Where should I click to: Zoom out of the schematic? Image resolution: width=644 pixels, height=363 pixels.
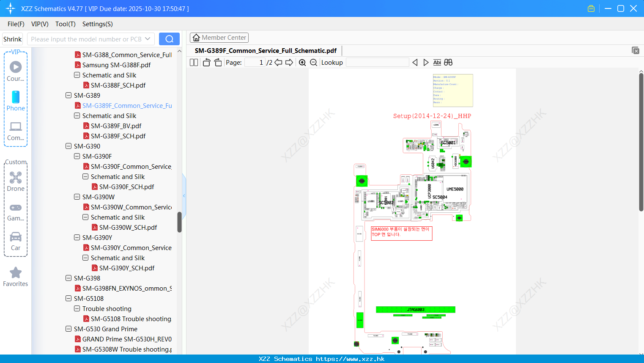[x=314, y=63]
